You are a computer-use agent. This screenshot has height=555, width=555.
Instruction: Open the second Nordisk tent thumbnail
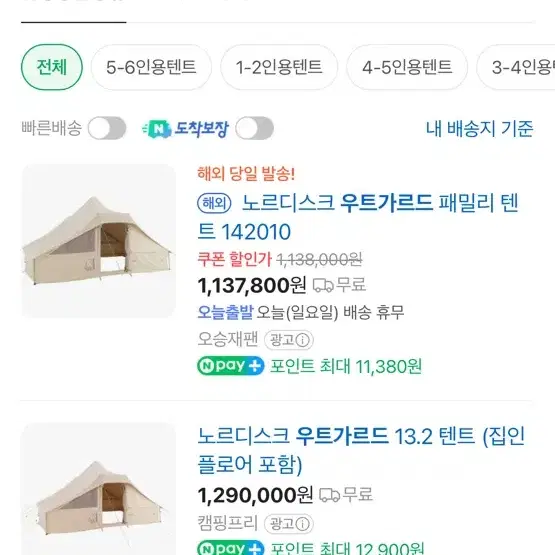tap(99, 488)
